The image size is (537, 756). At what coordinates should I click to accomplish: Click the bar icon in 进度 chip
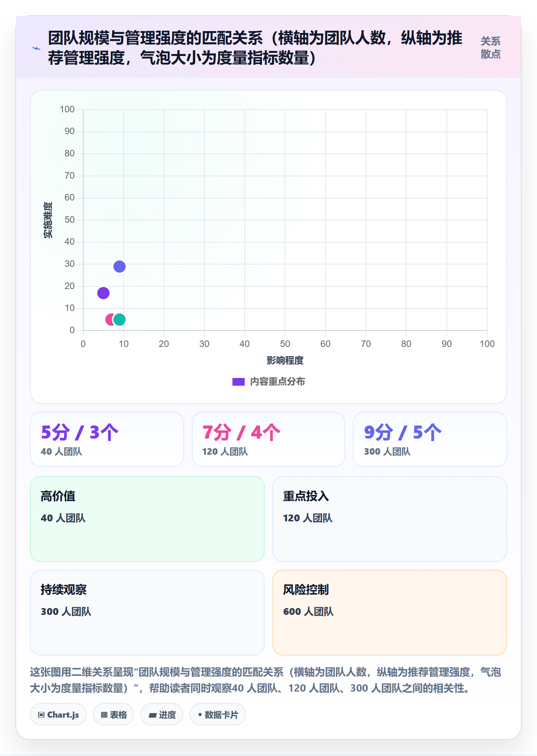point(153,715)
